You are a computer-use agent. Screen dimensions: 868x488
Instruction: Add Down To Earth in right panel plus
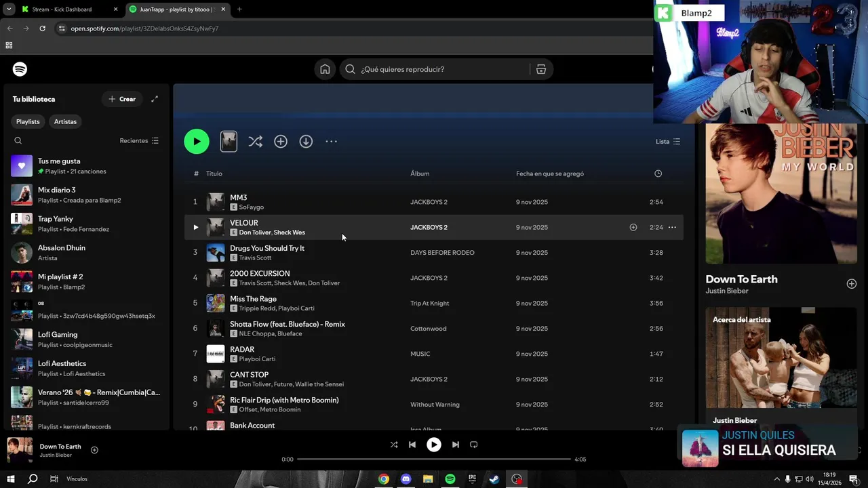[x=852, y=284]
